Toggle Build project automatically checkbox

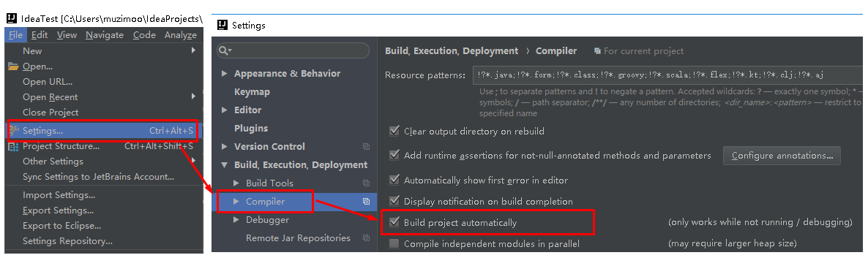pyautogui.click(x=394, y=222)
